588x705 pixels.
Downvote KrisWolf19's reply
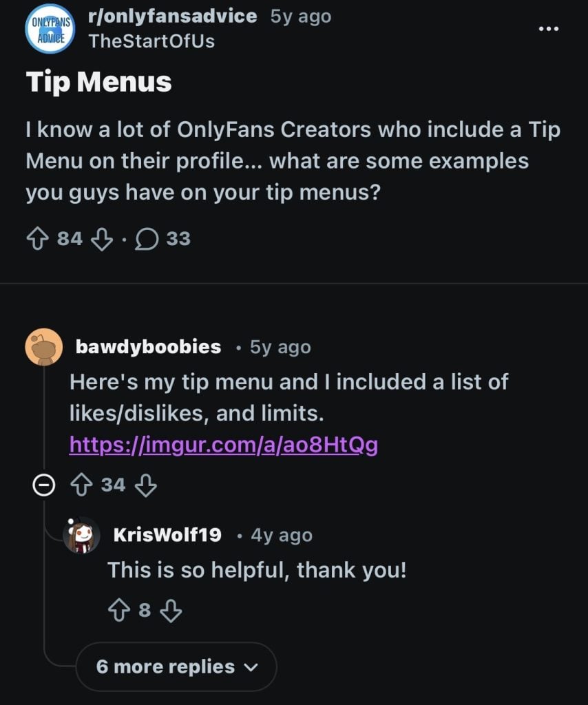click(170, 610)
